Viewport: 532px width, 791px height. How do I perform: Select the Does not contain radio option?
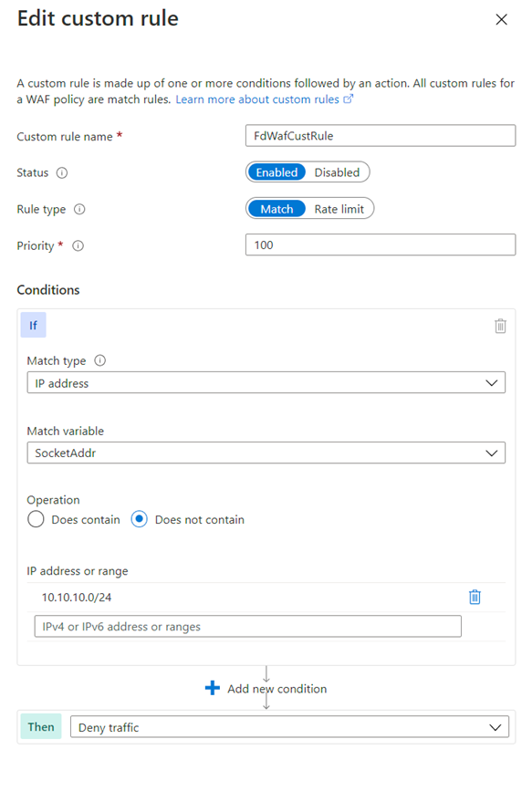pos(140,519)
